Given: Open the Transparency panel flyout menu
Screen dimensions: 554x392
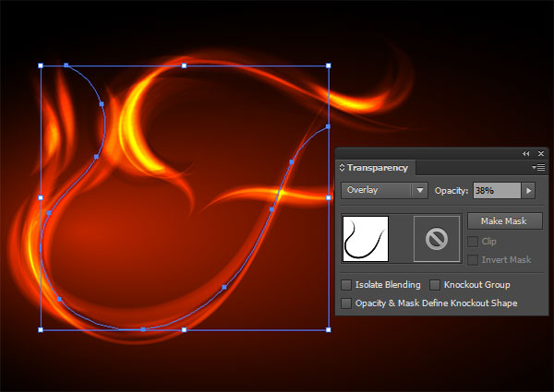Looking at the screenshot, I should [538, 168].
